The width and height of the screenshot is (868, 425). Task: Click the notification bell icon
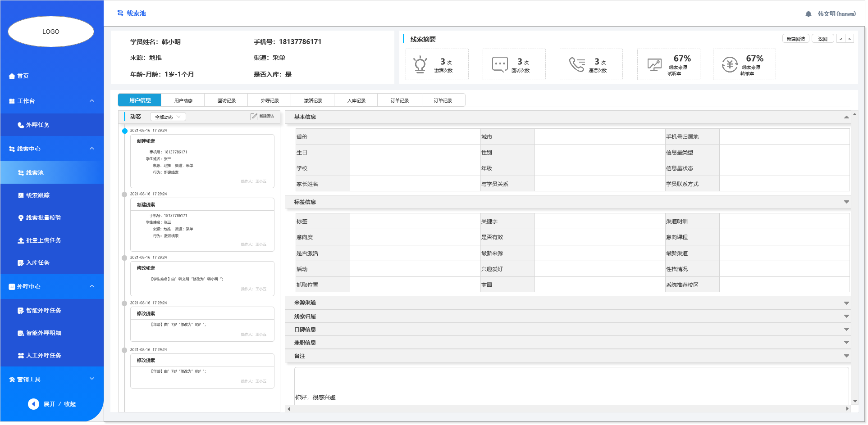pos(808,14)
